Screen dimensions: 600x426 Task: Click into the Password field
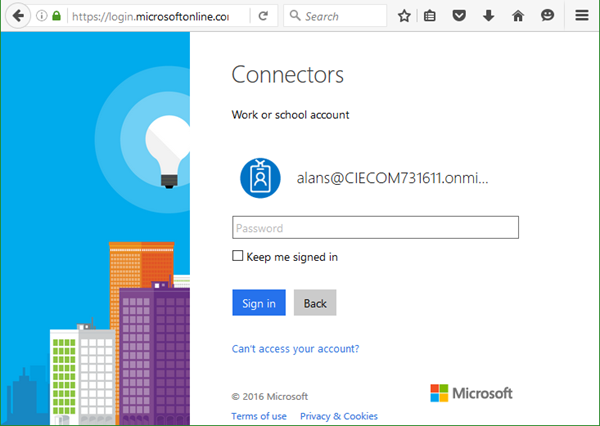(x=375, y=228)
